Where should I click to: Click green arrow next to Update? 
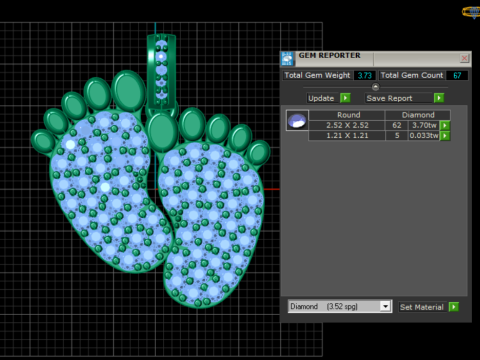point(345,98)
